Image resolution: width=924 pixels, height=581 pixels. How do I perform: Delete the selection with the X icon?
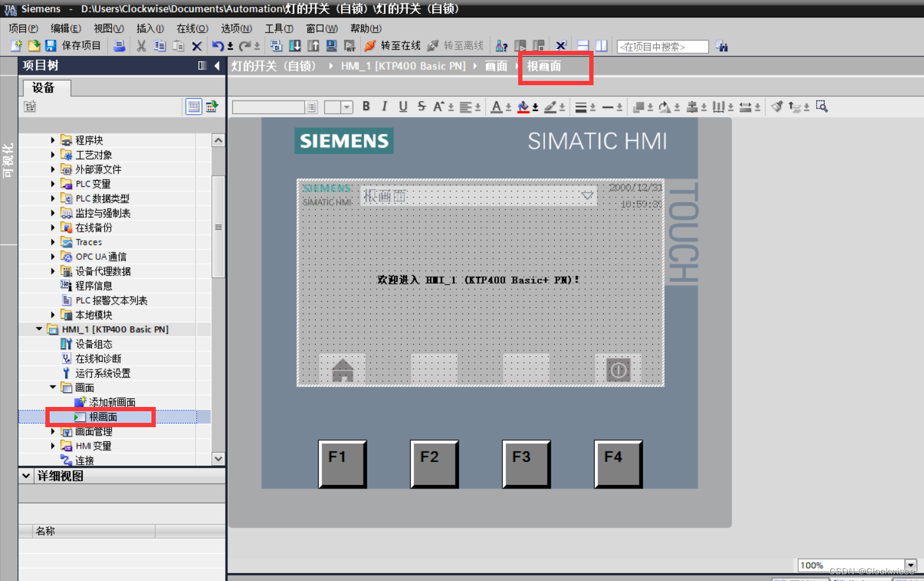(197, 46)
